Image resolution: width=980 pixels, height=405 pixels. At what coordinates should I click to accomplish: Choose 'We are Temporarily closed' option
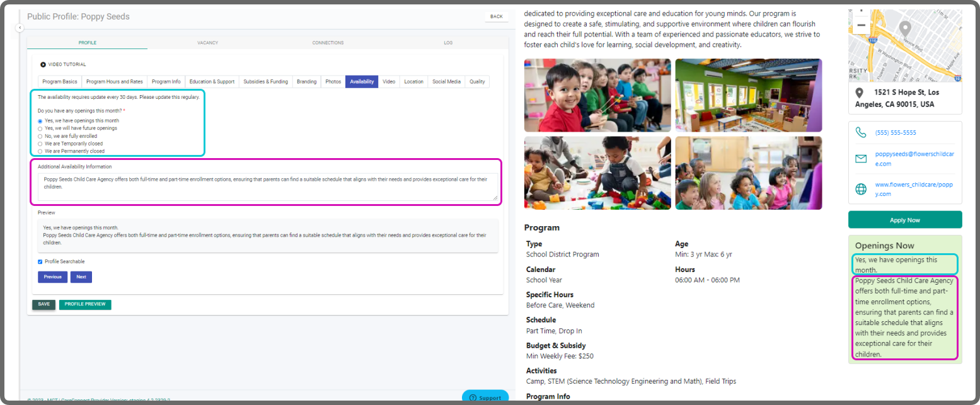(40, 144)
